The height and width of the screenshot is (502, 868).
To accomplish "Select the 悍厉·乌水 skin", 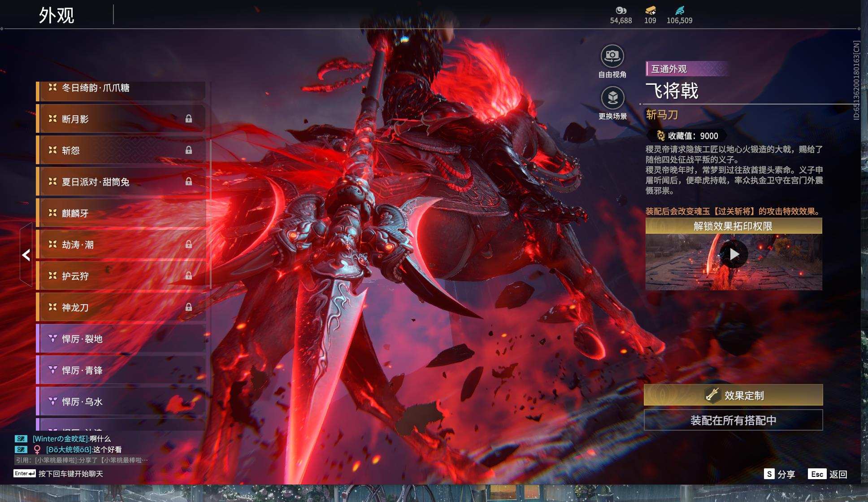I will point(121,401).
